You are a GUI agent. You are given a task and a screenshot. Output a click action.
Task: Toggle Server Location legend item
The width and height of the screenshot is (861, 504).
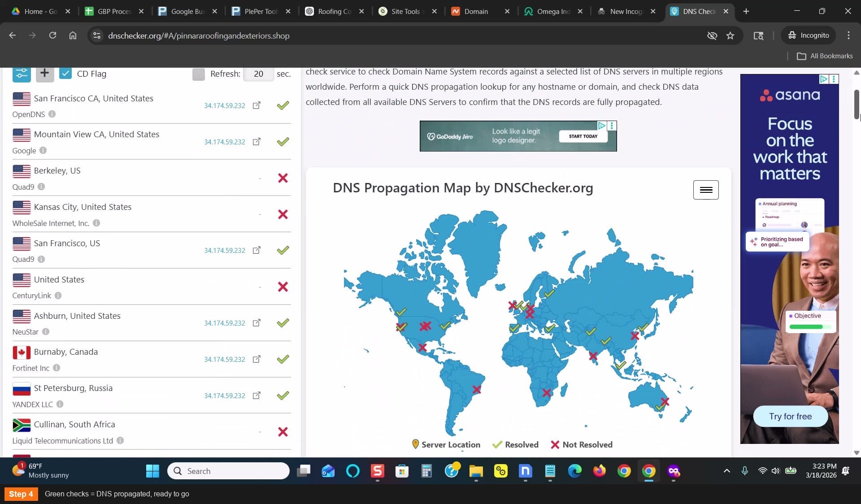pyautogui.click(x=446, y=444)
